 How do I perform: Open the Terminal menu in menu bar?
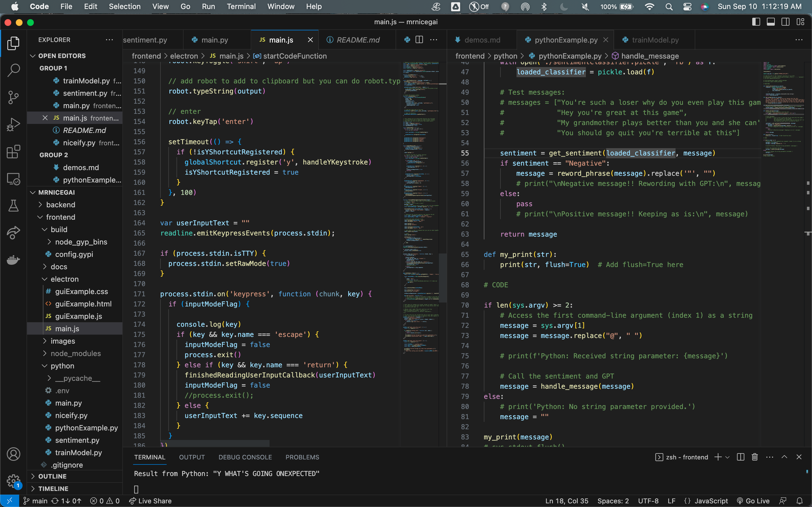click(x=241, y=6)
